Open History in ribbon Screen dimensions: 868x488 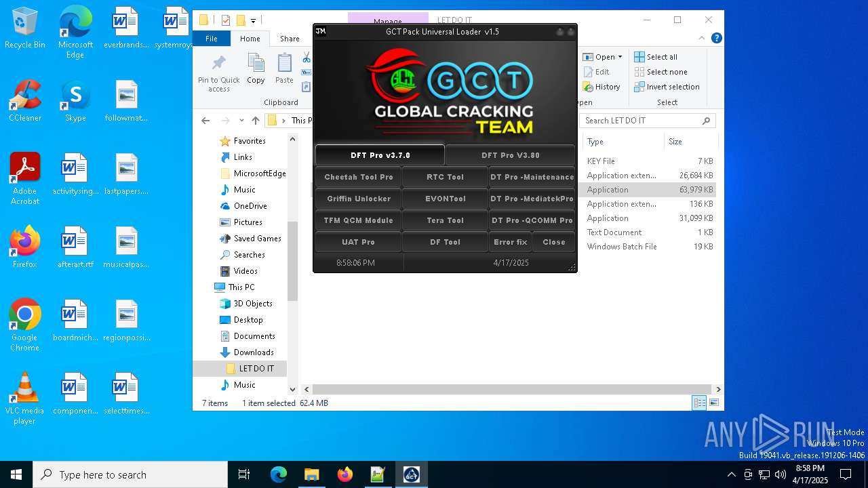click(601, 87)
